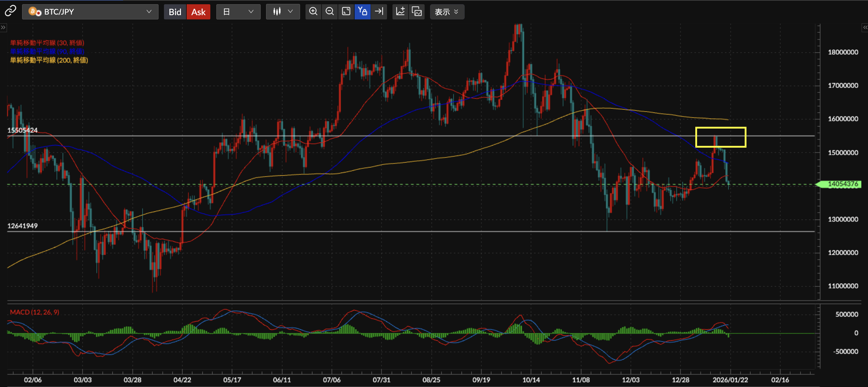Expand the candlestick chart type dropdown
Image resolution: width=868 pixels, height=387 pixels.
pyautogui.click(x=282, y=12)
